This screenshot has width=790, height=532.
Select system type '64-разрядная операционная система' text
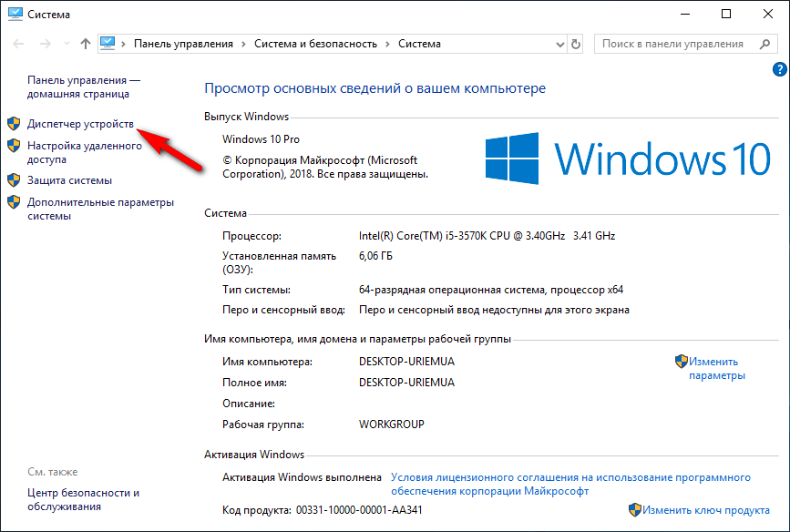pos(451,291)
